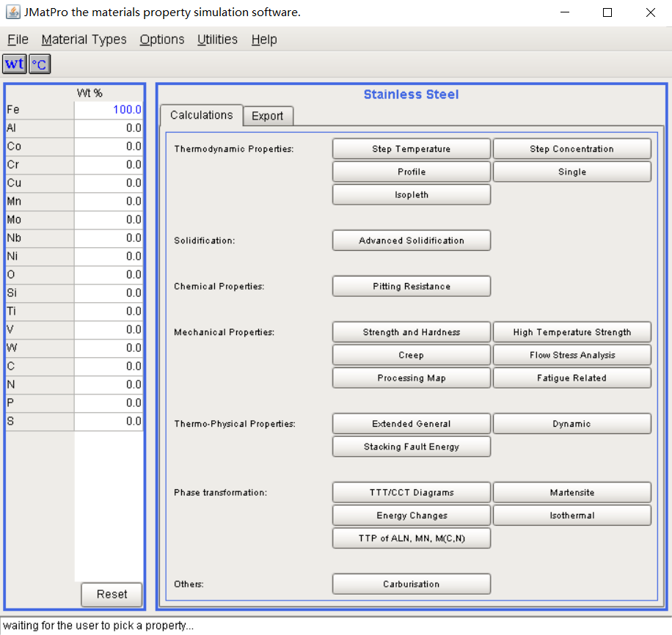Screen dimensions: 672x635
Task: Open Advanced Solidification calculation
Action: point(412,241)
